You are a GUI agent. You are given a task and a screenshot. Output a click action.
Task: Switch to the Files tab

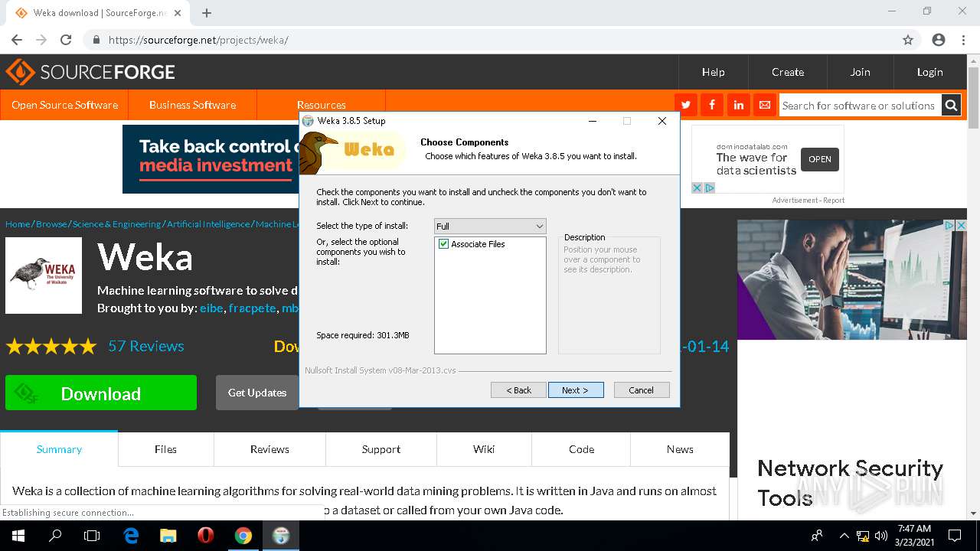tap(165, 449)
